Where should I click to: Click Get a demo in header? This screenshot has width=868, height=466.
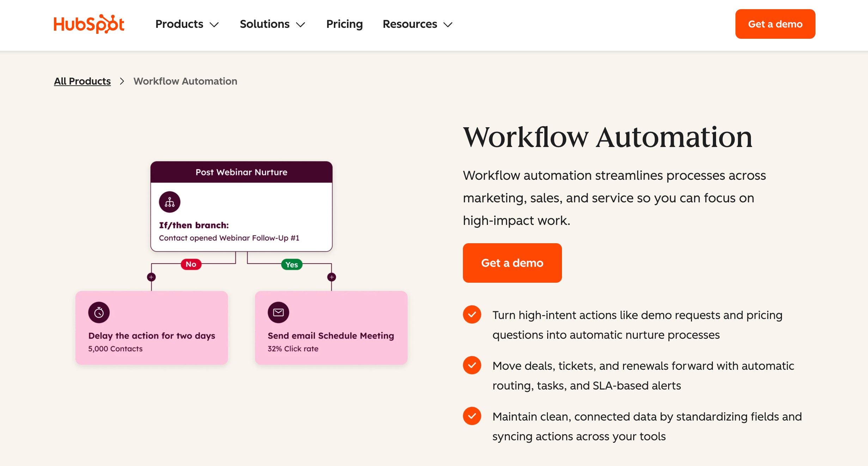(x=775, y=24)
